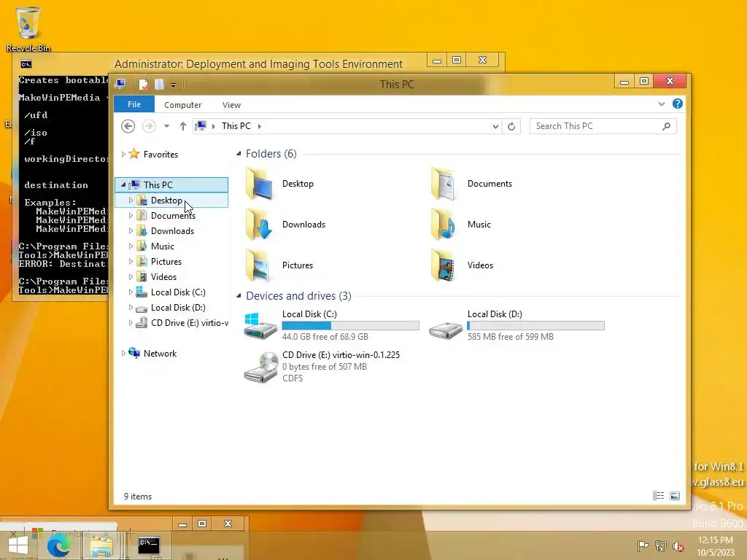Image resolution: width=747 pixels, height=560 pixels.
Task: Click the Local Disk (C:) usage bar
Action: 351,325
